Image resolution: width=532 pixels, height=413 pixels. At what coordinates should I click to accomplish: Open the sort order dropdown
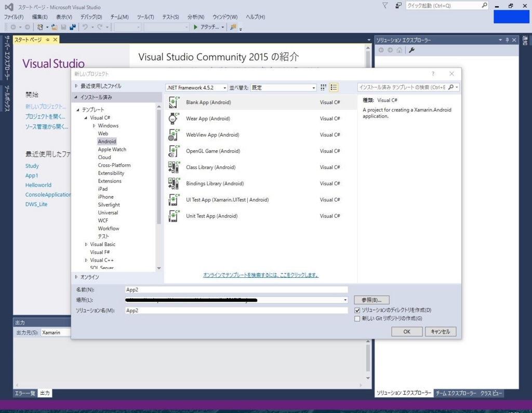283,87
